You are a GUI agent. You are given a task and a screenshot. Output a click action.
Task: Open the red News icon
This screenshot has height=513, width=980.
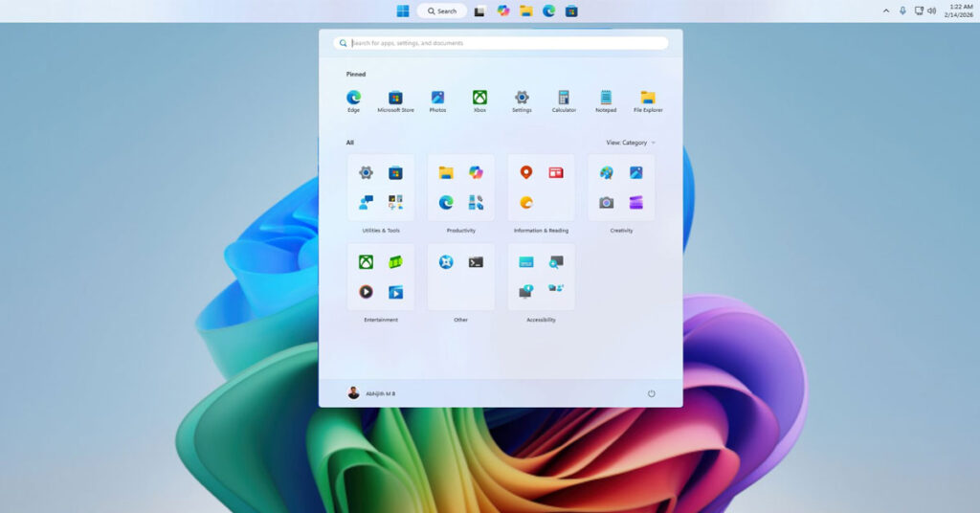(556, 172)
